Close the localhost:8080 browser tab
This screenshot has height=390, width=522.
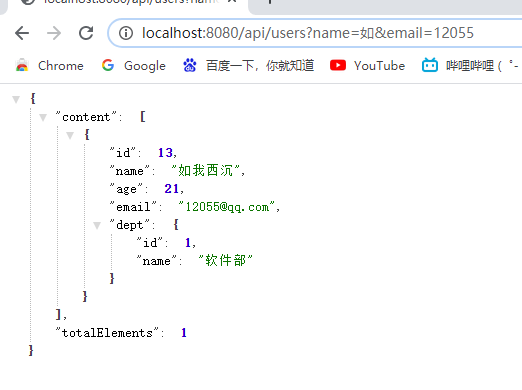pos(232,1)
